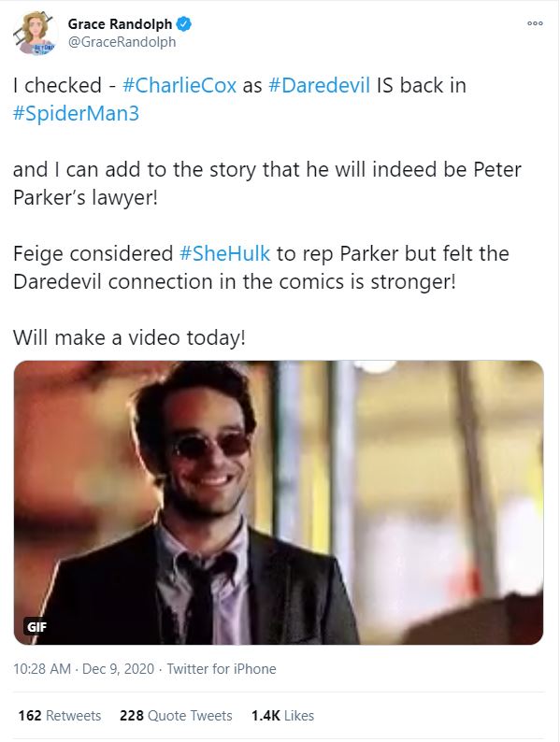Click the tweet text about Peter Parker's lawyer
Screen dimensions: 560x742
click(266, 183)
